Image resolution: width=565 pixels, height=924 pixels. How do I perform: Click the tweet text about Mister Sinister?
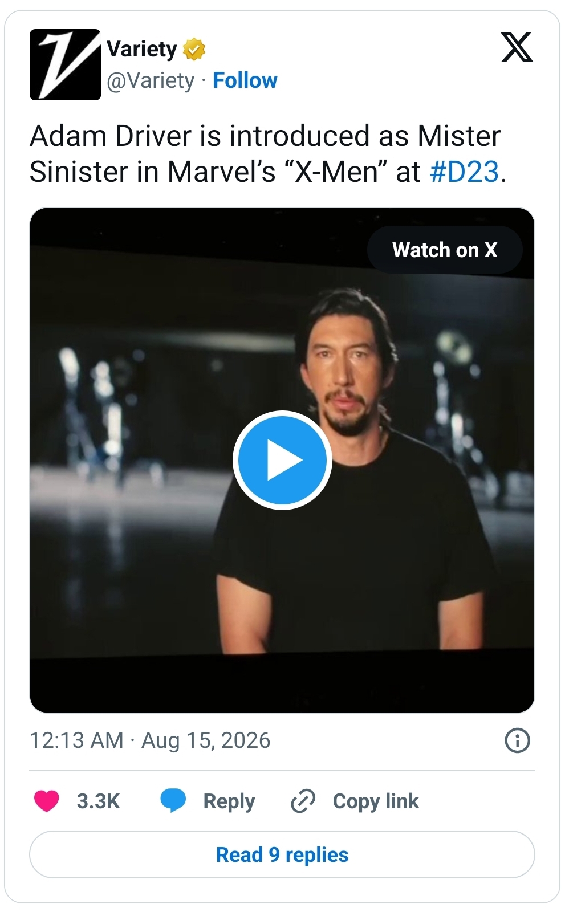(x=268, y=154)
